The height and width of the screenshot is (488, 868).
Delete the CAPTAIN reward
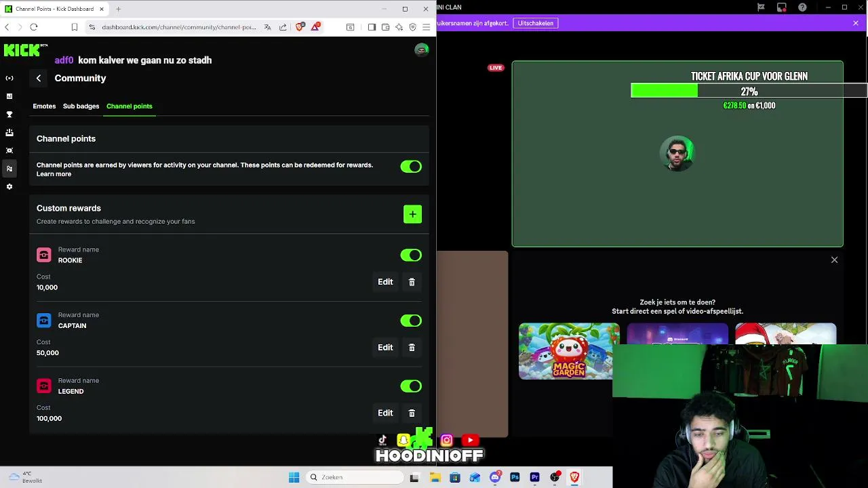click(412, 348)
